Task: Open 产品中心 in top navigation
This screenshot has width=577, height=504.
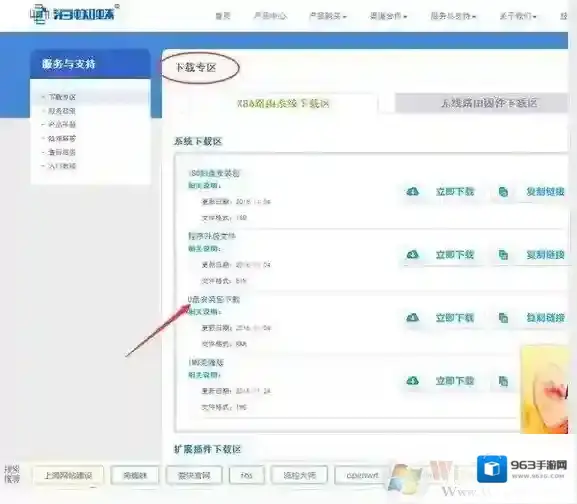Action: tap(270, 16)
